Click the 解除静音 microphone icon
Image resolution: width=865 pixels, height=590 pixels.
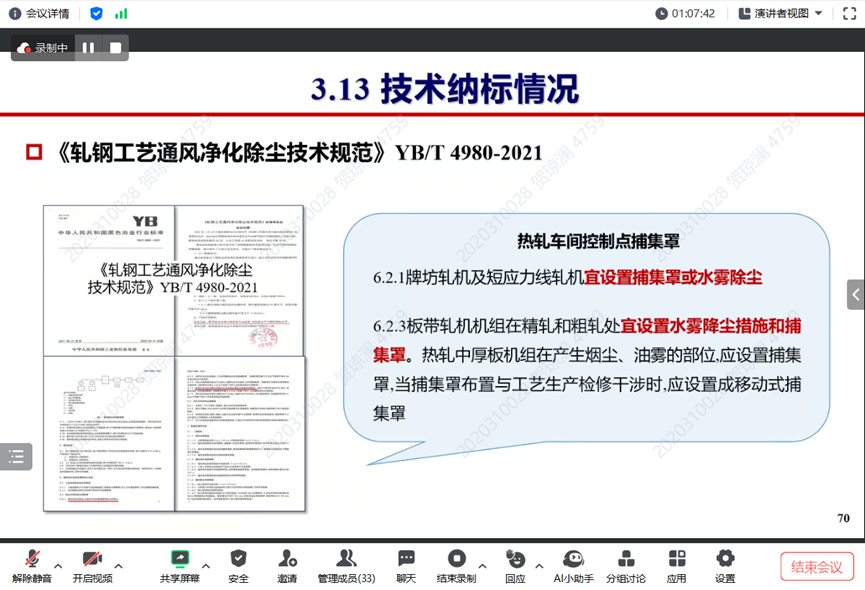32,559
